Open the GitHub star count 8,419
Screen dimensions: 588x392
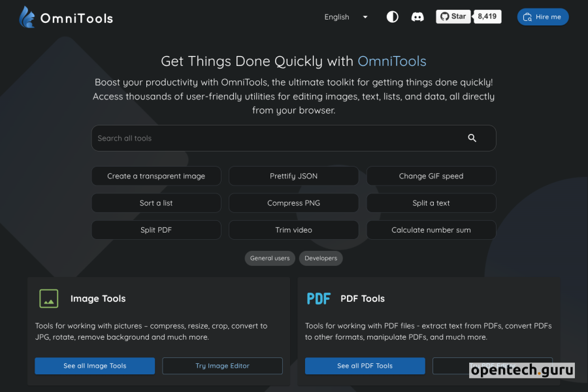click(x=487, y=16)
